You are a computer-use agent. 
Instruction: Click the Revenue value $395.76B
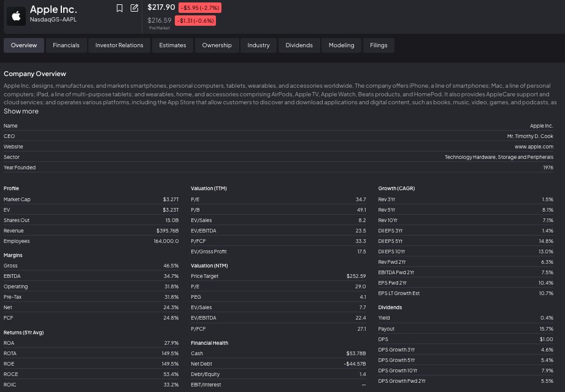[x=167, y=231]
